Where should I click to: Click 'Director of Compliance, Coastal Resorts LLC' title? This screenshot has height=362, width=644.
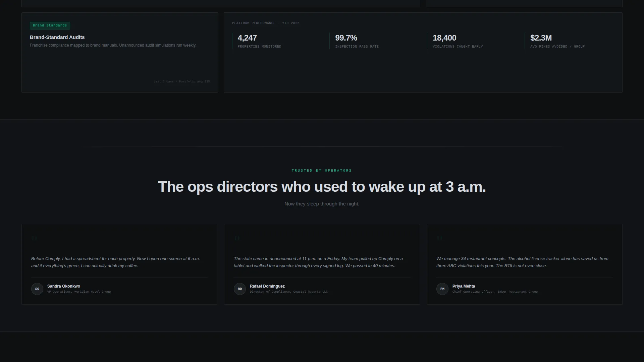point(289,292)
